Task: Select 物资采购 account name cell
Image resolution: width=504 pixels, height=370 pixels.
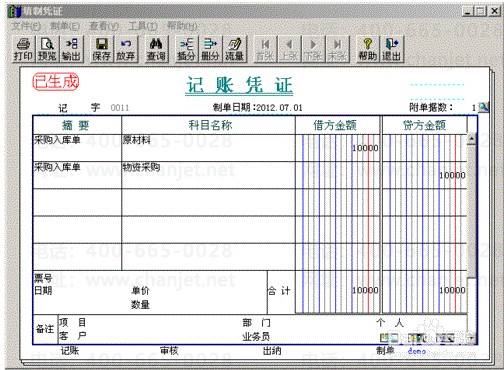Action: pyautogui.click(x=208, y=175)
